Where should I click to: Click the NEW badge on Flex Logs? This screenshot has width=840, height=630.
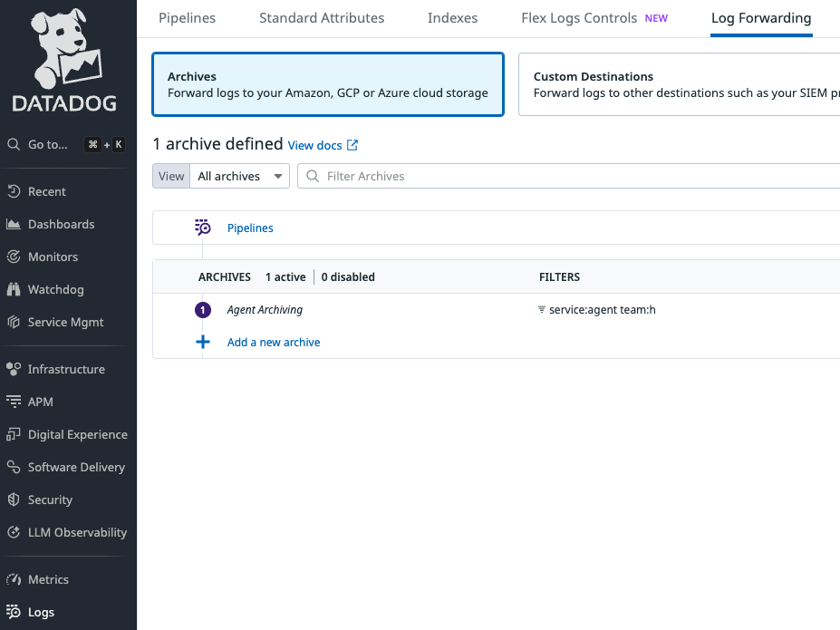click(656, 18)
